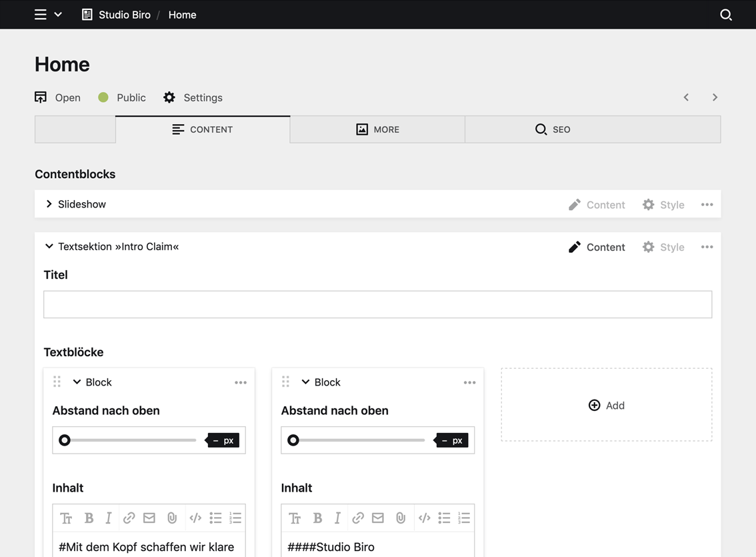The width and height of the screenshot is (756, 557).
Task: Switch to the MORE tab
Action: point(377,129)
